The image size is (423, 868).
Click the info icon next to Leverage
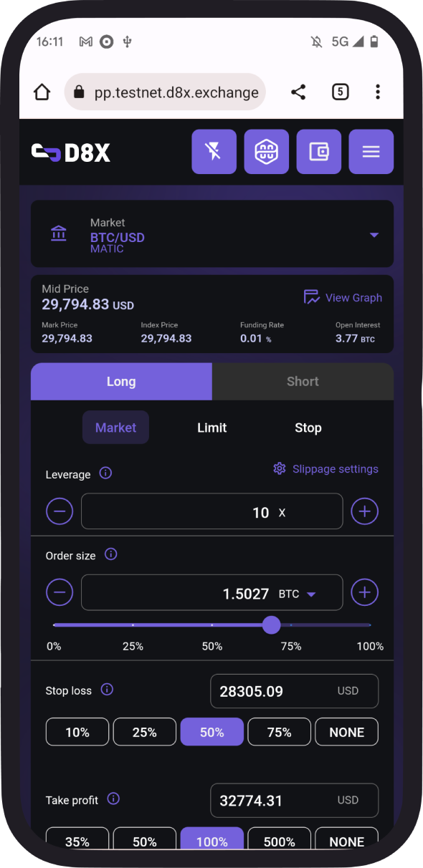point(105,473)
